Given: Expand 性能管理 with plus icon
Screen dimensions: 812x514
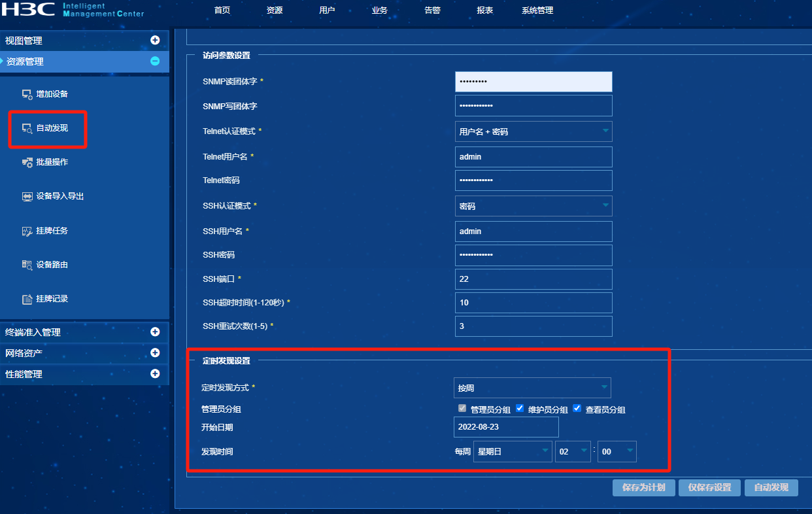Looking at the screenshot, I should point(155,373).
